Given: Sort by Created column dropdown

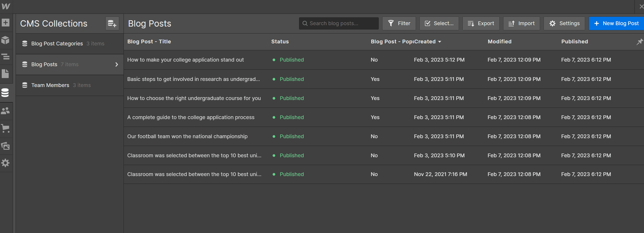Looking at the screenshot, I should click(x=428, y=42).
